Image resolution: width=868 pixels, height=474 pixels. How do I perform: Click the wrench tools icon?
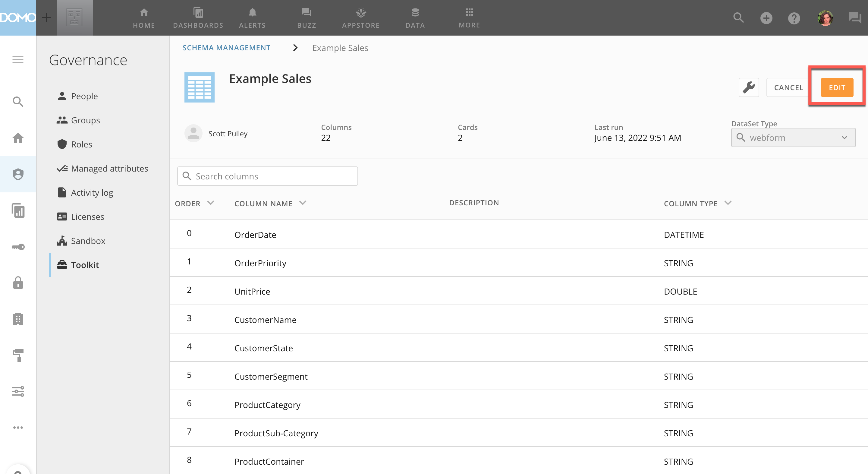click(748, 87)
